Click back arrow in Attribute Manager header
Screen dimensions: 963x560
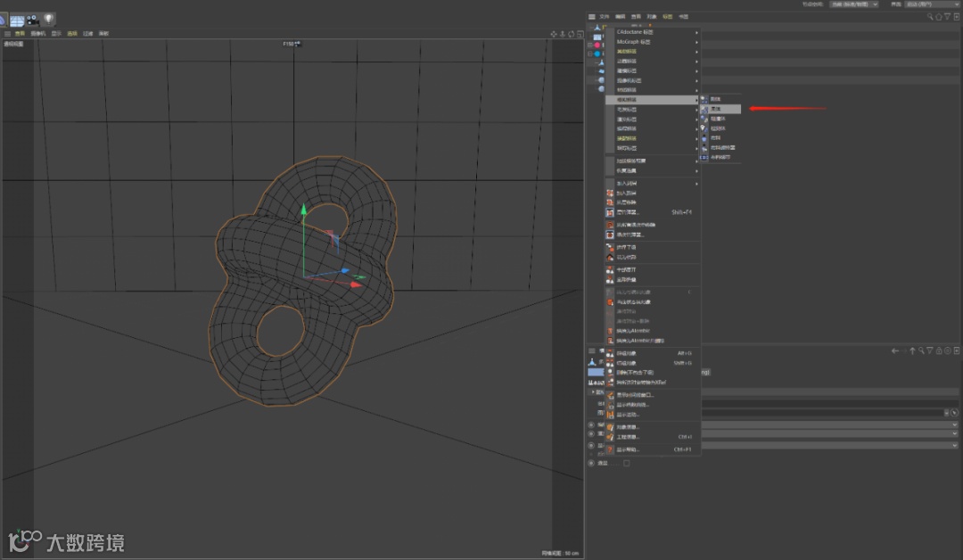895,350
